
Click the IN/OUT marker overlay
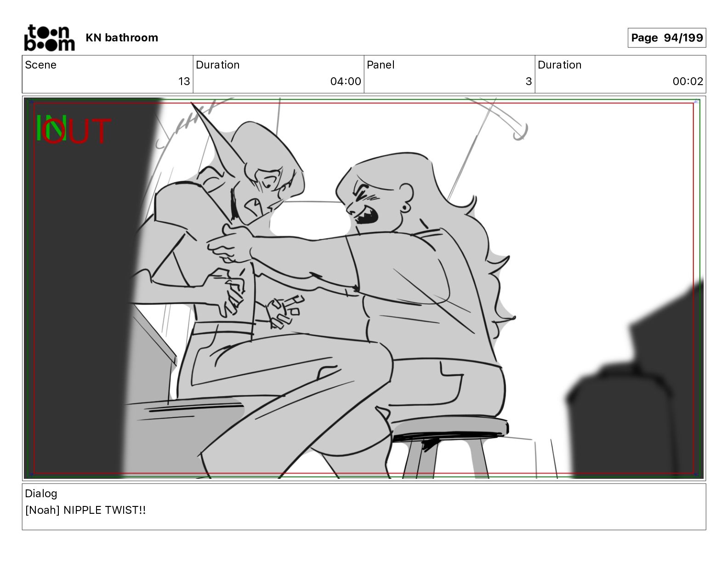tap(74, 129)
